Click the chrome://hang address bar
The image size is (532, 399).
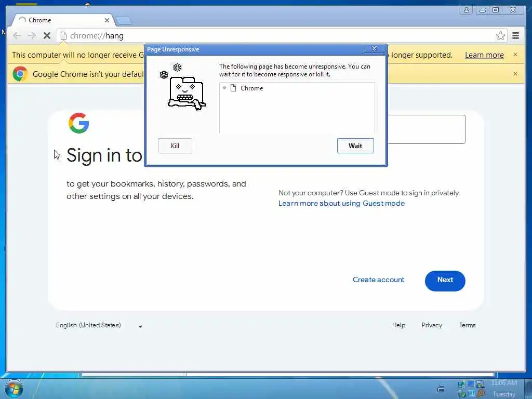point(282,36)
